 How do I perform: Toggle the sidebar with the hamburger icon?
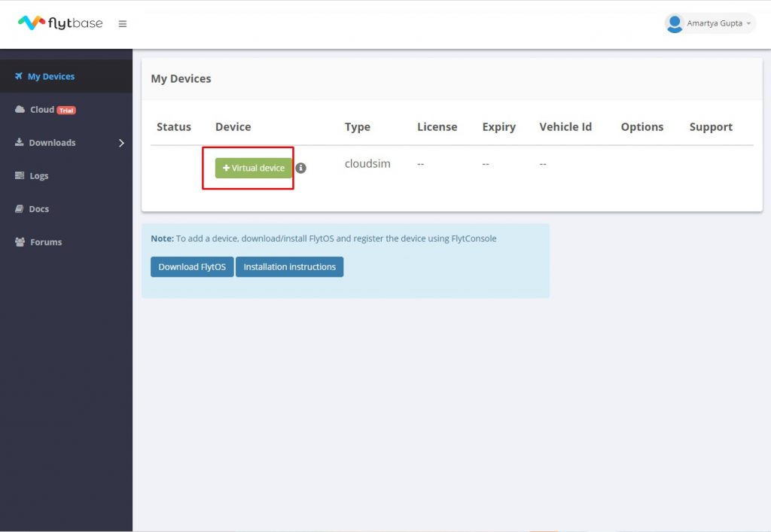pyautogui.click(x=123, y=23)
